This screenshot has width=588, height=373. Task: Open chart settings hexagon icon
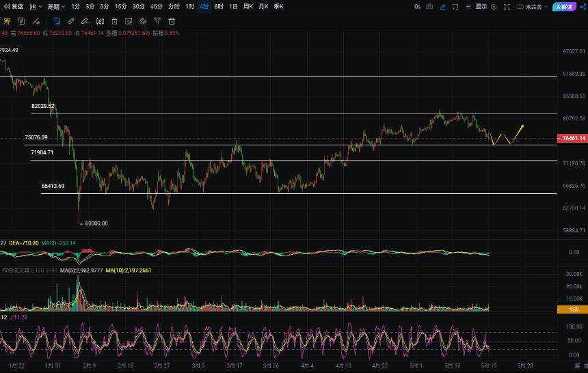click(x=494, y=7)
